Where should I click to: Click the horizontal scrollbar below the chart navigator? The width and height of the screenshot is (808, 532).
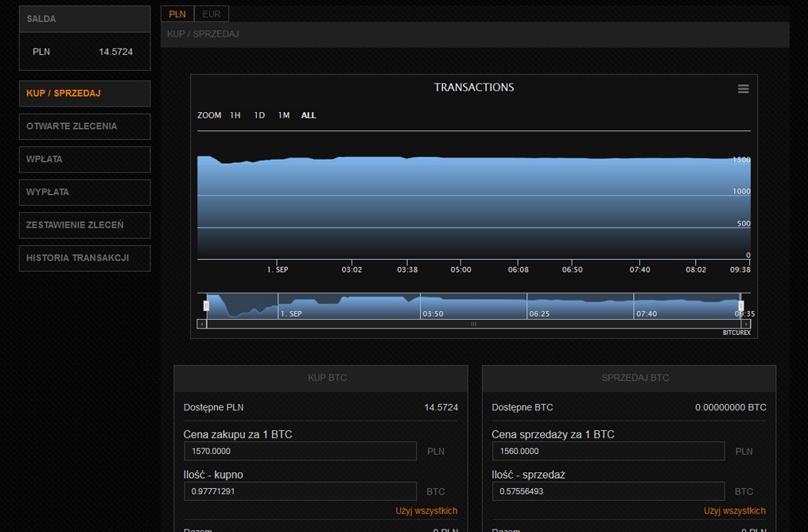pos(472,324)
